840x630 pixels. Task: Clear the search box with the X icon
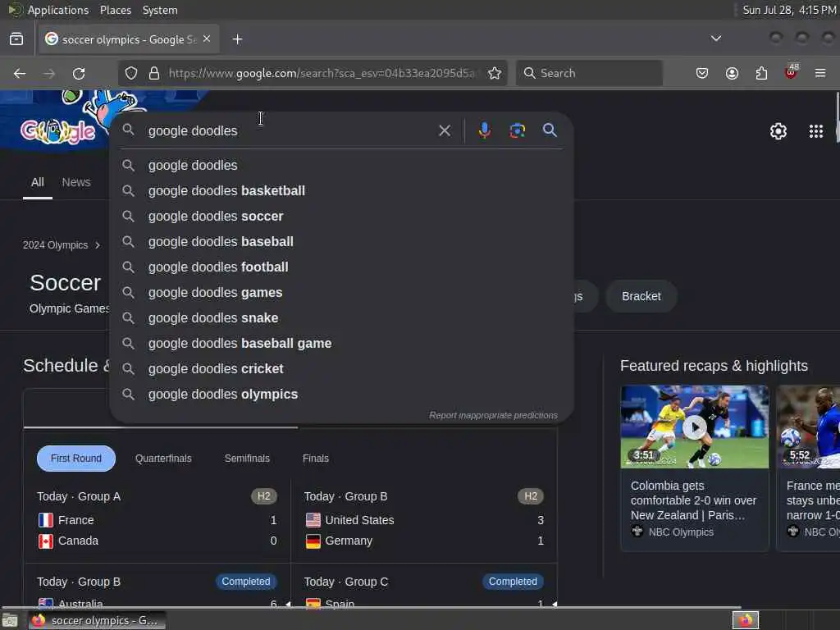444,130
